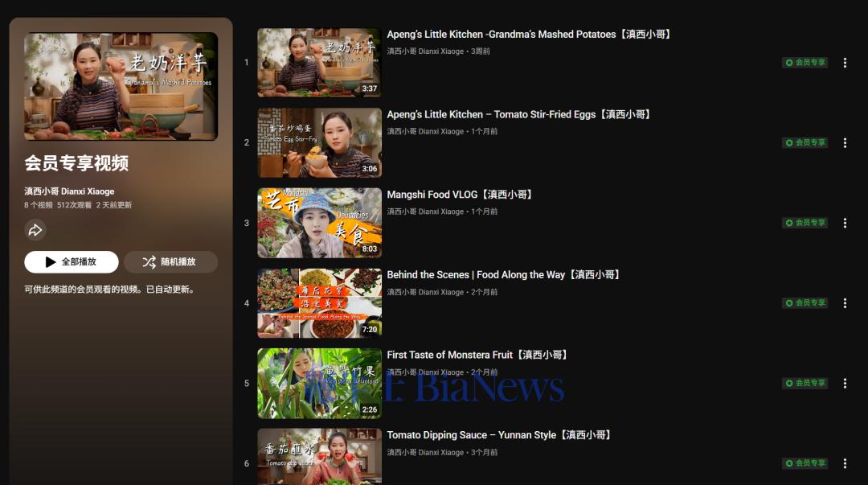This screenshot has height=485, width=868.
Task: Share the members-only playlist using arrow icon
Action: coord(35,230)
